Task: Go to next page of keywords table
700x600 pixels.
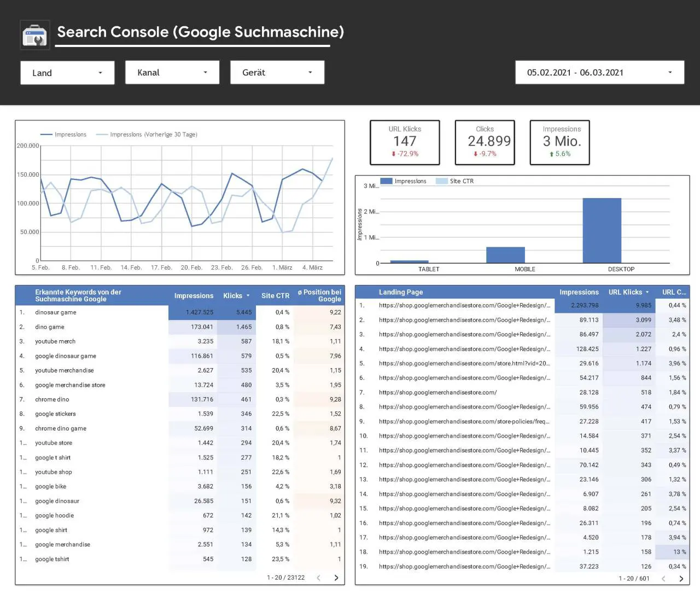Action: tap(336, 578)
